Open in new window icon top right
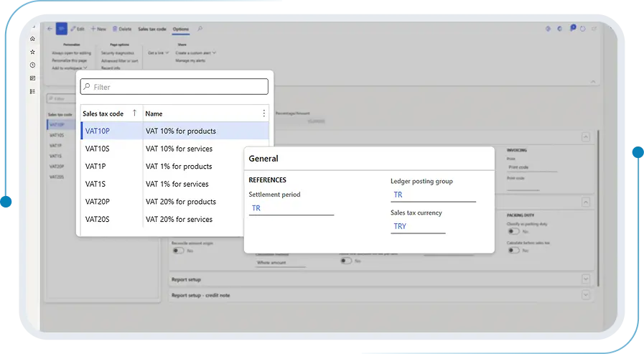This screenshot has height=354, width=644. coord(594,29)
